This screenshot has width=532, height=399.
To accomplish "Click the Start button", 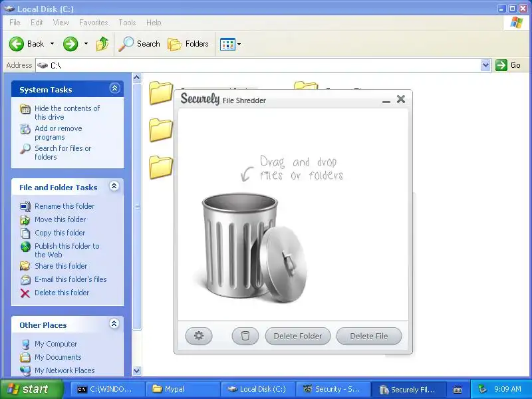I will [31, 389].
